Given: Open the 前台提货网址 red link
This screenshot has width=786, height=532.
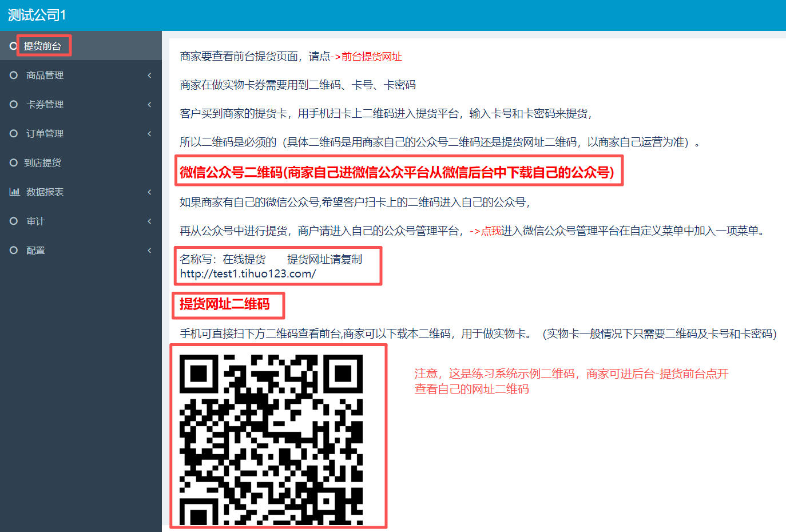Looking at the screenshot, I should [x=371, y=56].
